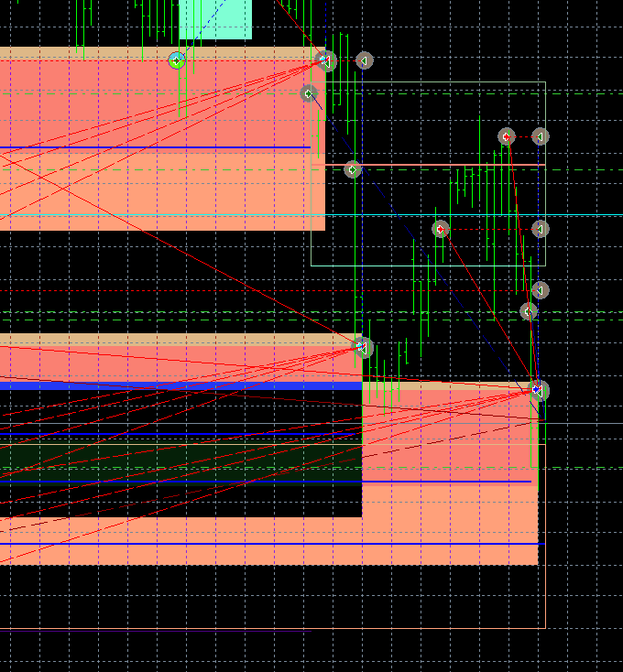Viewport: 623px width, 672px height.
Task: Select the cyan-and-red marker where red lines converge beside mint rectangle
Action: tap(325, 60)
